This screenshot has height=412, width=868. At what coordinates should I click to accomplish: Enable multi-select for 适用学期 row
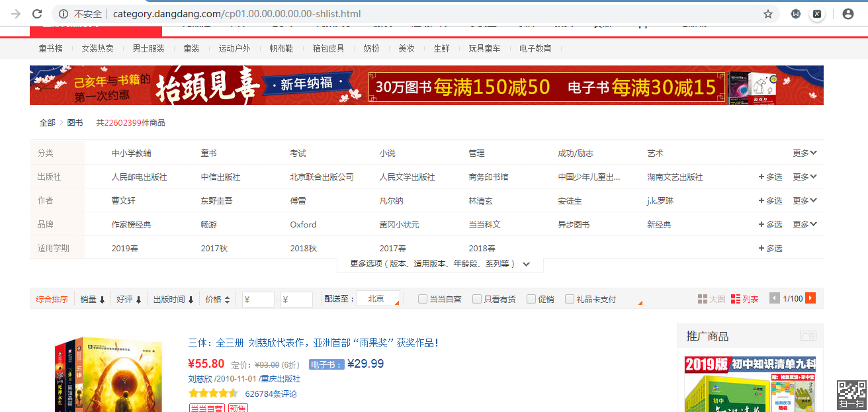pyautogui.click(x=770, y=248)
